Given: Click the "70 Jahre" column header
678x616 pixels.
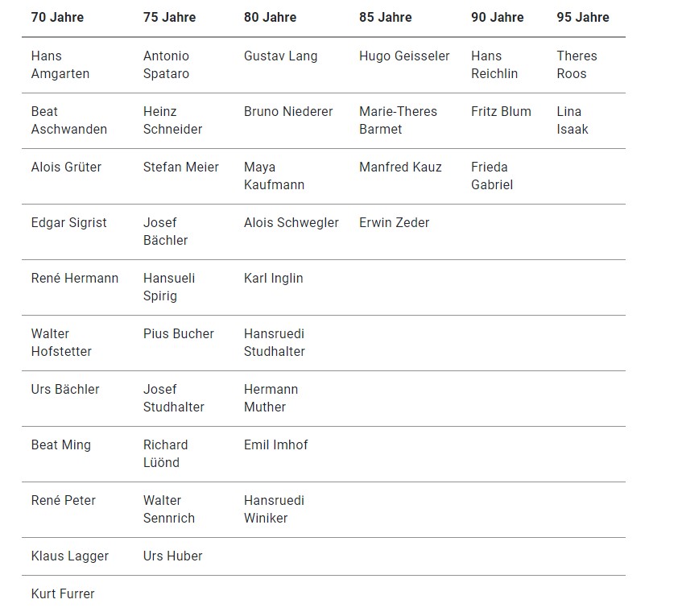Looking at the screenshot, I should tap(57, 17).
